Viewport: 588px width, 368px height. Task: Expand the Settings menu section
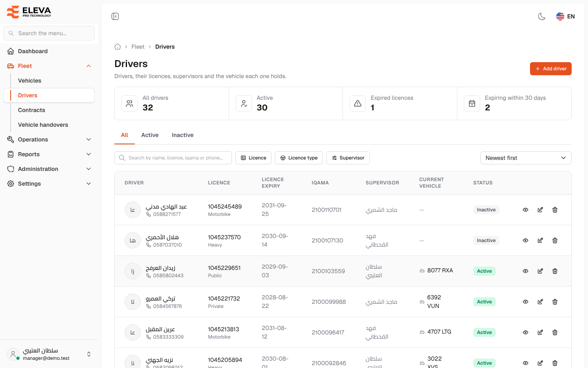pyautogui.click(x=49, y=184)
